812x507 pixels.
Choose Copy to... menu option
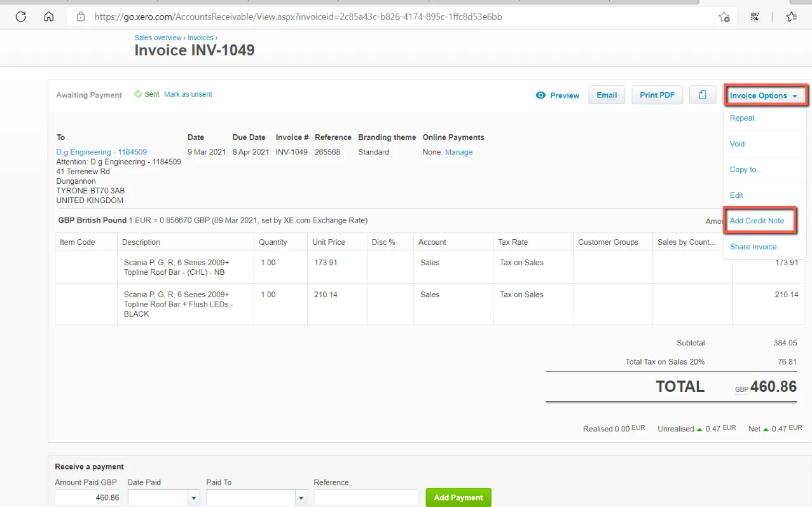(745, 169)
